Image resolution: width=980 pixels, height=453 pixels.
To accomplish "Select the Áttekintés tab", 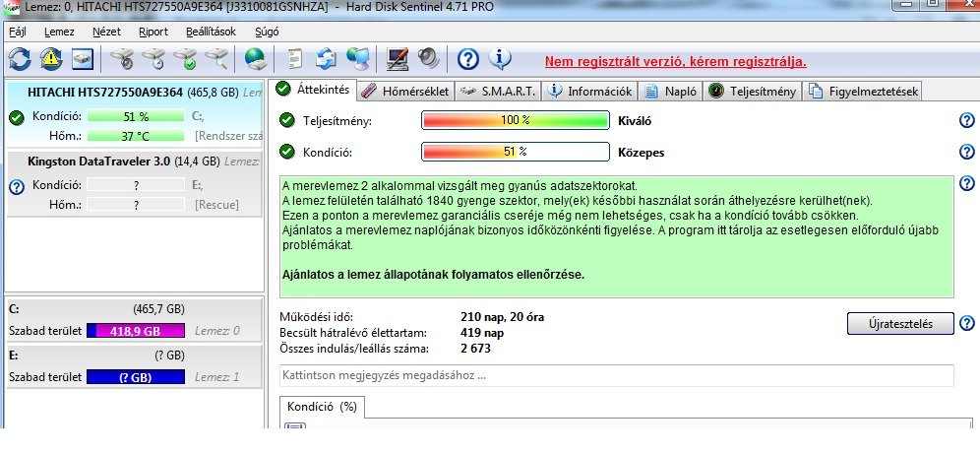I will (x=315, y=90).
